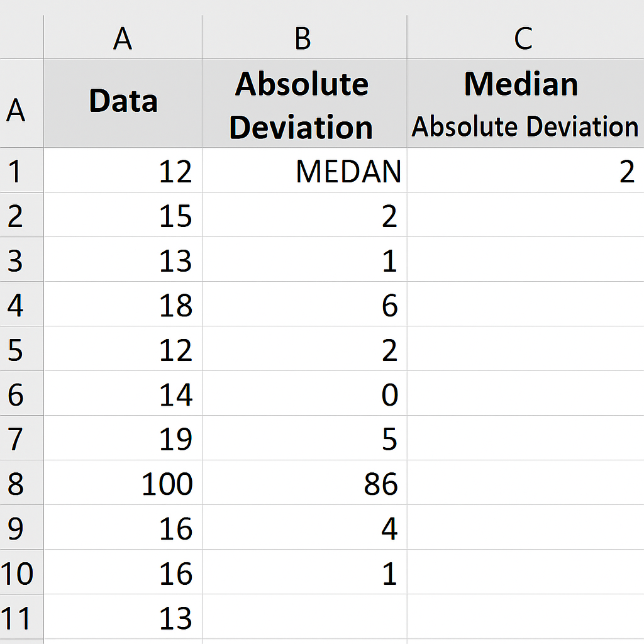644x644 pixels.
Task: Select the column C header
Action: tap(525, 38)
